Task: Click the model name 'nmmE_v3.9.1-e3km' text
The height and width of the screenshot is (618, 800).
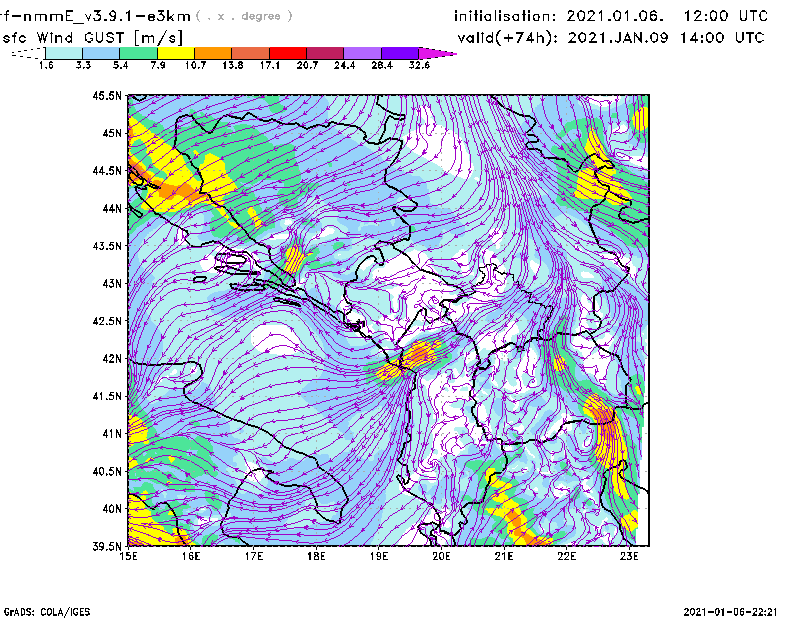Action: (x=107, y=16)
